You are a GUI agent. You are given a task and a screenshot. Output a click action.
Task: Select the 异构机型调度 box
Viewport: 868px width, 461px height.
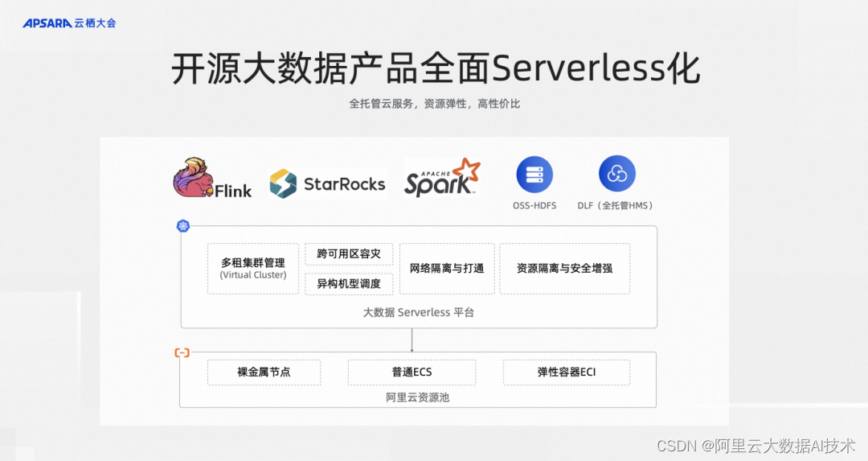[349, 284]
